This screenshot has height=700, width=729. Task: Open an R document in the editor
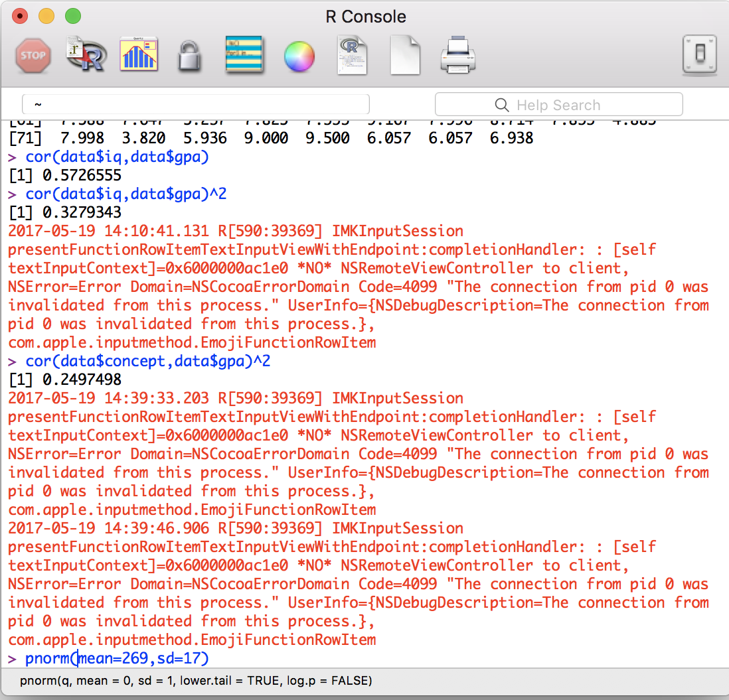[x=352, y=56]
